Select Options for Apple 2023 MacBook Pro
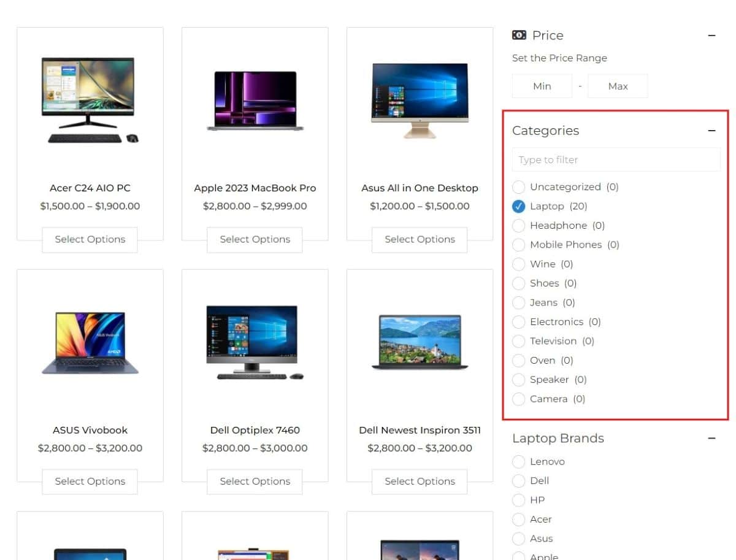The height and width of the screenshot is (560, 736). [x=255, y=240]
